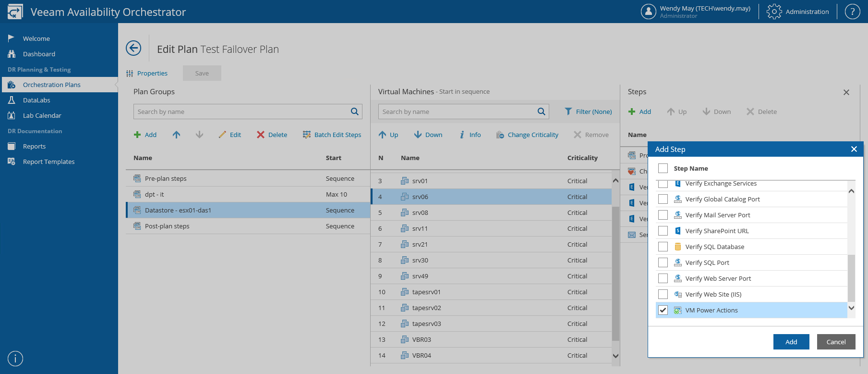Viewport: 868px width, 374px height.
Task: Select dpt - it plan group
Action: (248, 194)
